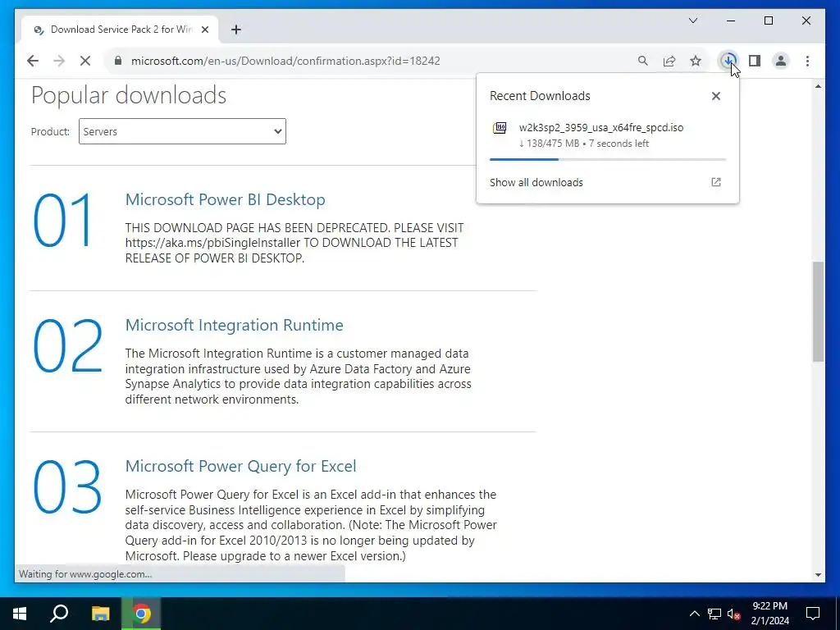The height and width of the screenshot is (630, 840).
Task: Toggle the Chrome downloads toolbar icon
Action: 728,61
